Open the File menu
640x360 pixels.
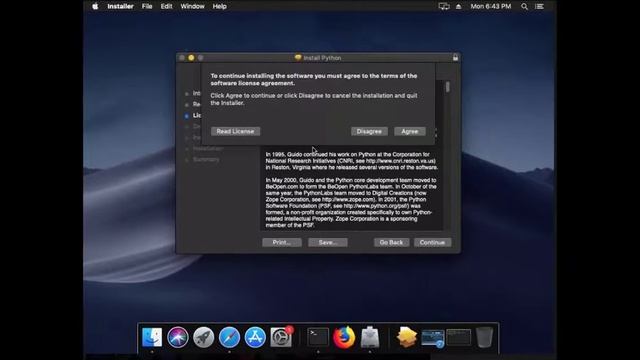pyautogui.click(x=147, y=6)
